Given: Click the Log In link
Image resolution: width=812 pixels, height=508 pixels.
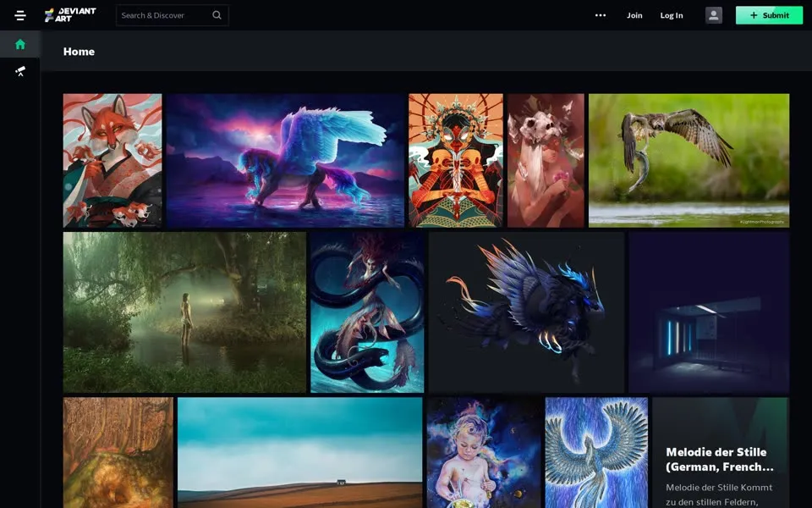Looking at the screenshot, I should click(x=671, y=15).
